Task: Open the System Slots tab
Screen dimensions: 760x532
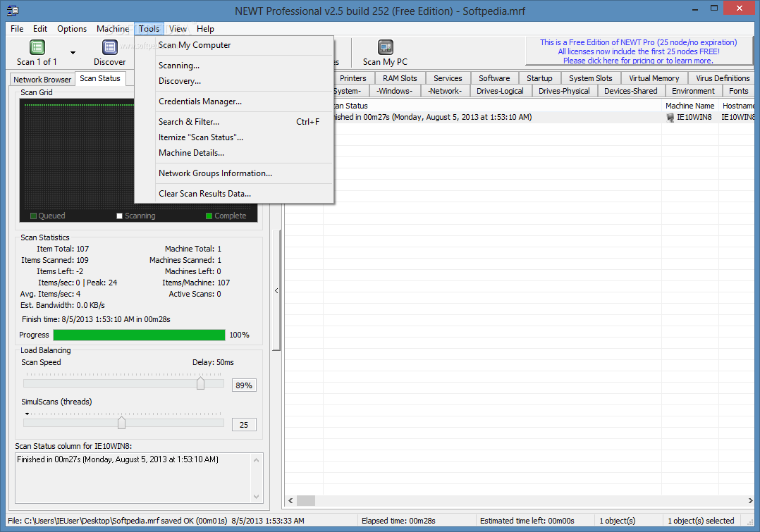Action: pyautogui.click(x=590, y=78)
